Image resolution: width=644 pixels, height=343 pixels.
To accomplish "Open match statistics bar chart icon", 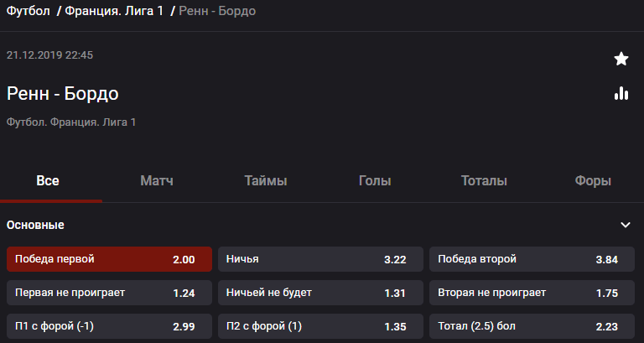I will tap(621, 93).
